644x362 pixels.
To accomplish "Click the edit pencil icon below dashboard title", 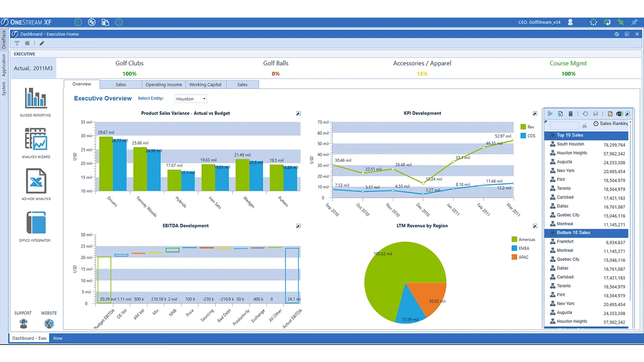I will click(41, 43).
